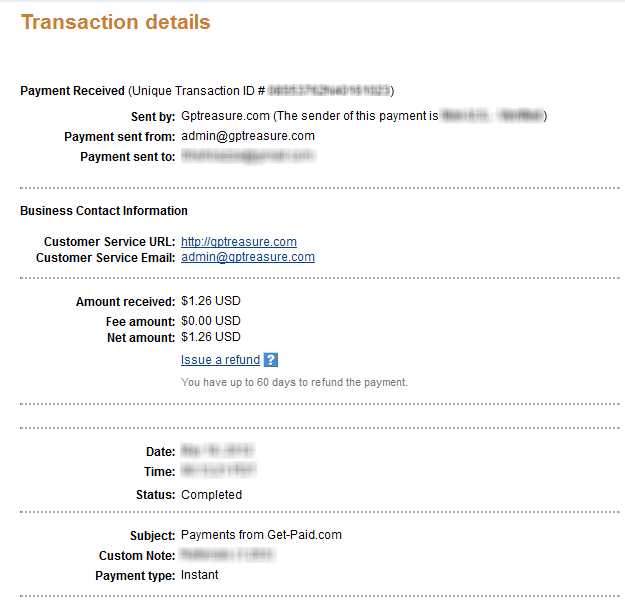Visit the Customer Service URL gptreasure.com link

238,242
